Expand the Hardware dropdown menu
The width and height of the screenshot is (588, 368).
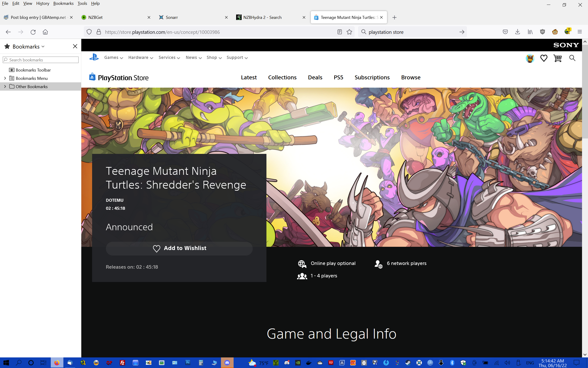(141, 57)
